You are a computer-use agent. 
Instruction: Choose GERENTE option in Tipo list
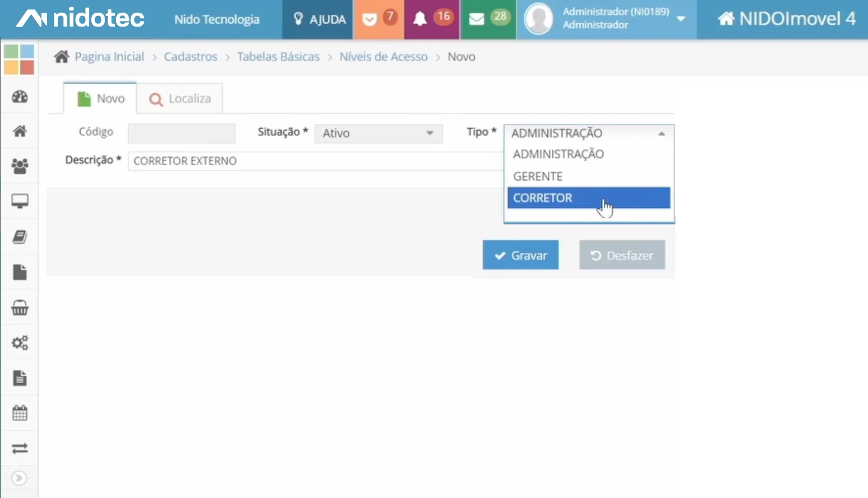[x=589, y=176]
